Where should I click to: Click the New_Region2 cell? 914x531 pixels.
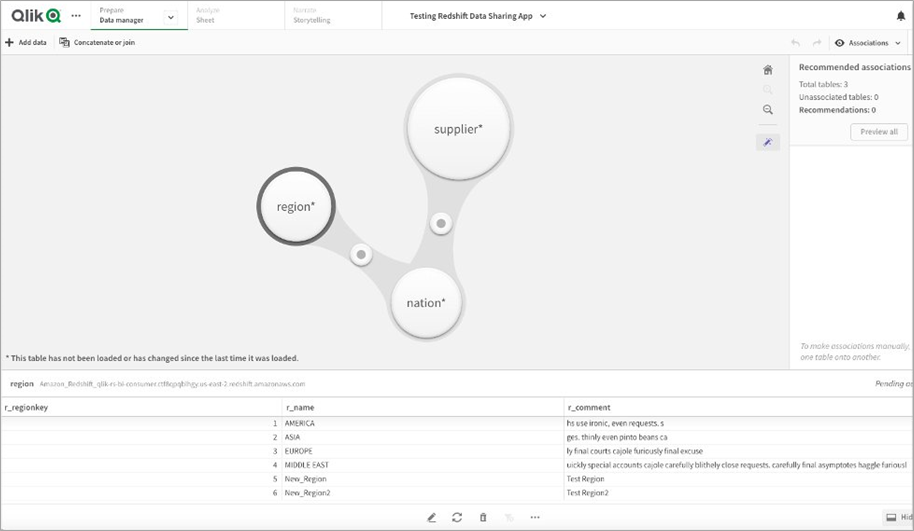point(423,493)
